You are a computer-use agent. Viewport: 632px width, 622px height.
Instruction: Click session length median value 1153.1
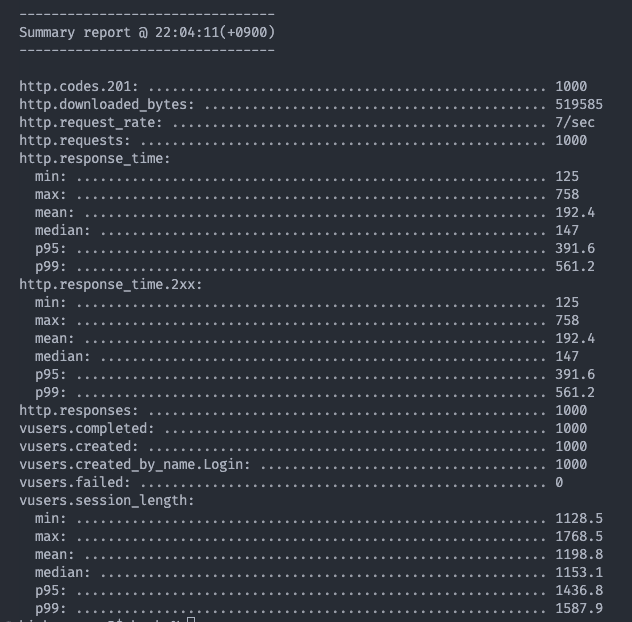578,572
